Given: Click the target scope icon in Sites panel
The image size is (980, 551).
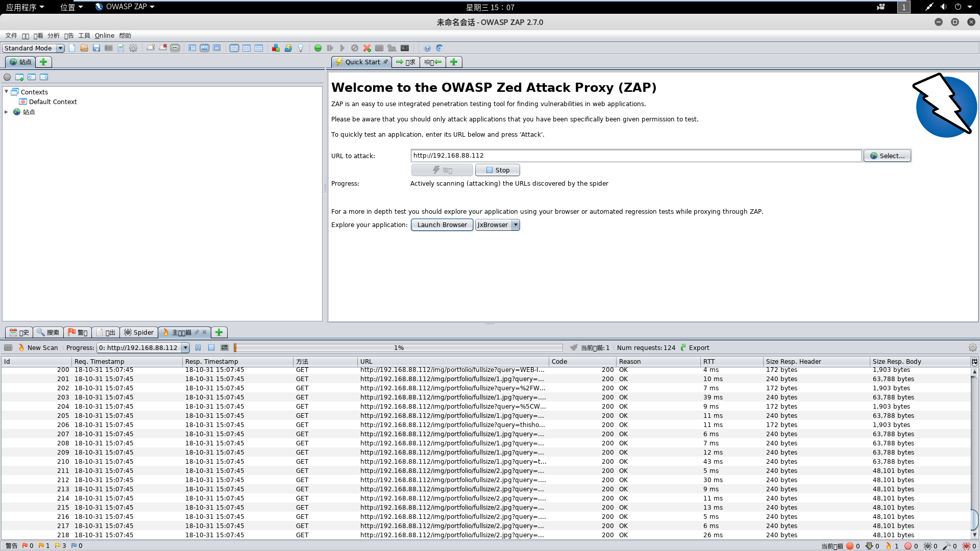Looking at the screenshot, I should click(x=7, y=77).
